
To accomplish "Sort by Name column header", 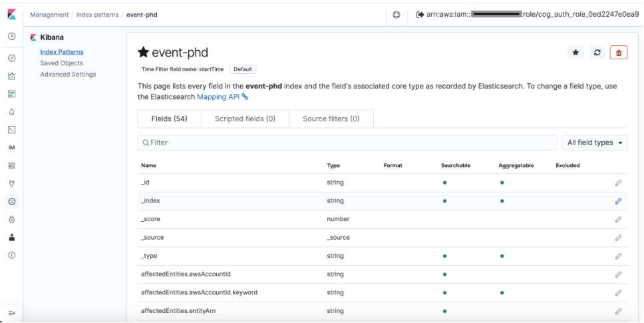I will pyautogui.click(x=148, y=166).
